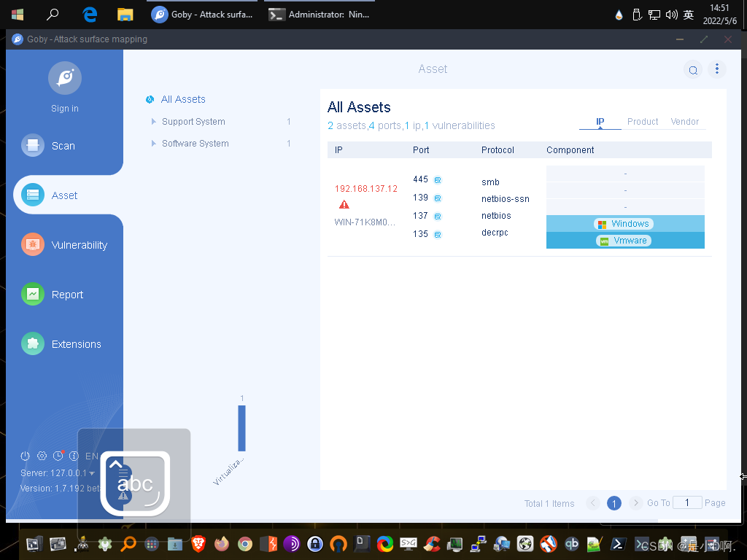This screenshot has height=560, width=747.
Task: Click the info icon in sidebar footer
Action: point(74,456)
